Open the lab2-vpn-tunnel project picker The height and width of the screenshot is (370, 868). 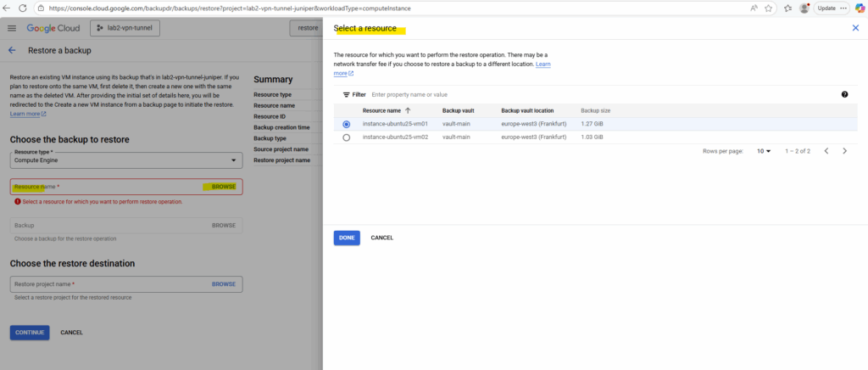coord(125,28)
